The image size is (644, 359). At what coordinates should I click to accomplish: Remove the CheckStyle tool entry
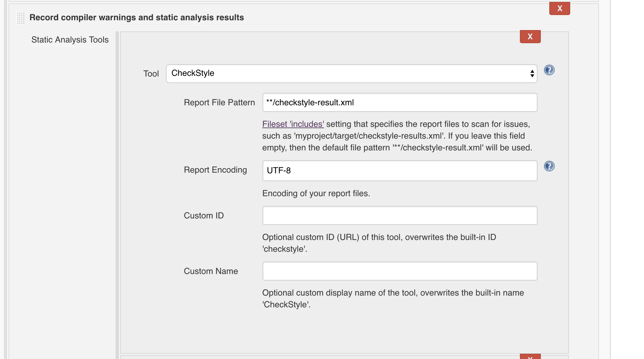(530, 36)
